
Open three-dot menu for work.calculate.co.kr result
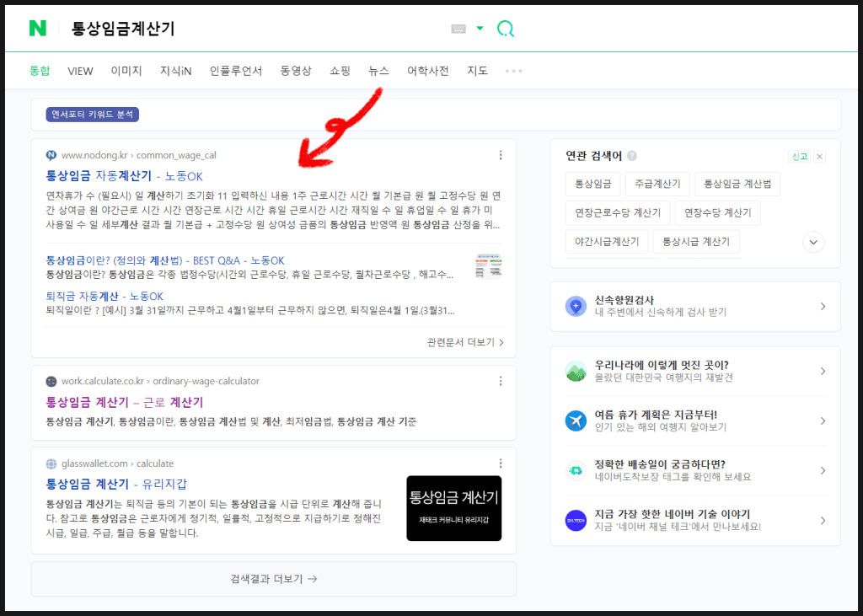coord(501,381)
